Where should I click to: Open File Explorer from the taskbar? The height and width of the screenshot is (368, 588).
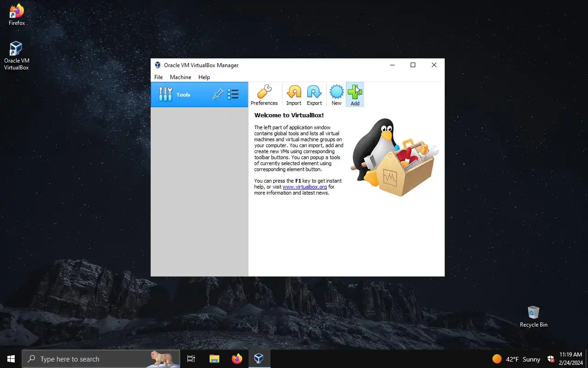point(214,359)
